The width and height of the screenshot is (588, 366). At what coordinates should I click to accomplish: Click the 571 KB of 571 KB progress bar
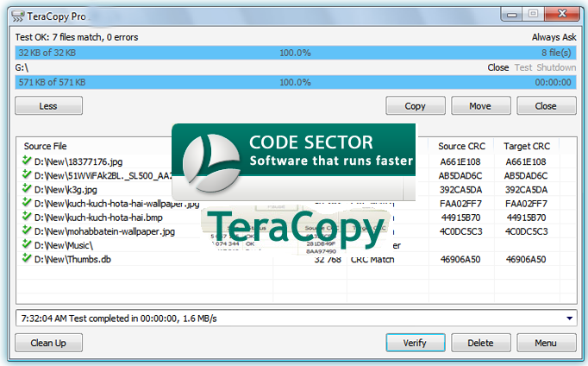[x=296, y=82]
